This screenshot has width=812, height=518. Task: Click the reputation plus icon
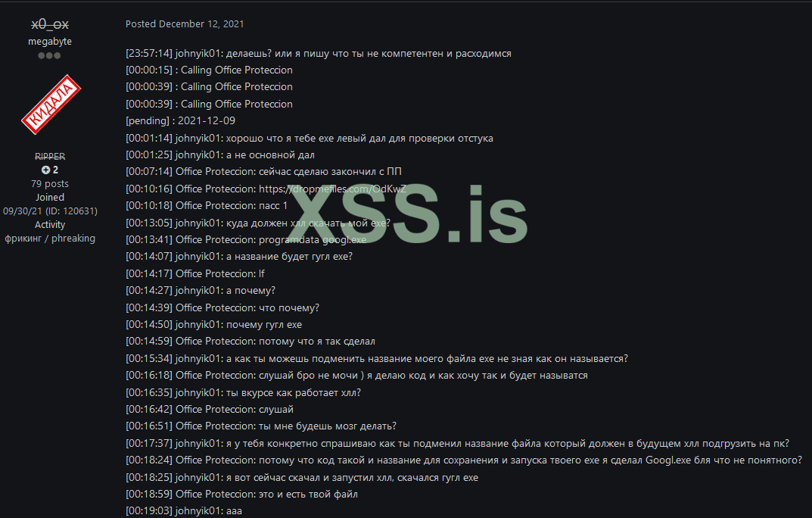tap(45, 170)
